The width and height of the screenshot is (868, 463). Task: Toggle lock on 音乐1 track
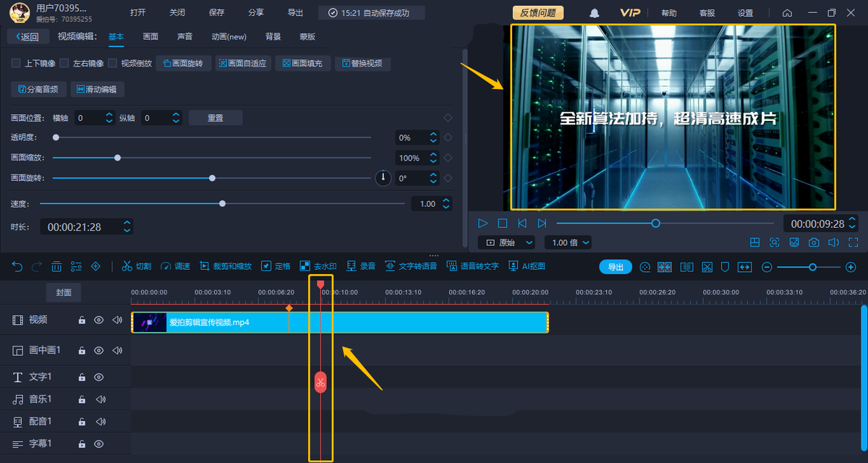coord(82,399)
